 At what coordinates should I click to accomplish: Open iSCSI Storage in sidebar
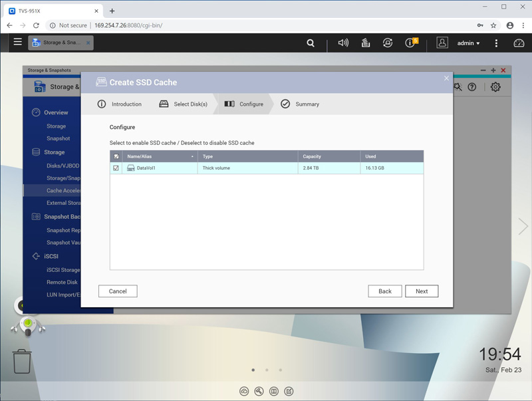(x=63, y=270)
